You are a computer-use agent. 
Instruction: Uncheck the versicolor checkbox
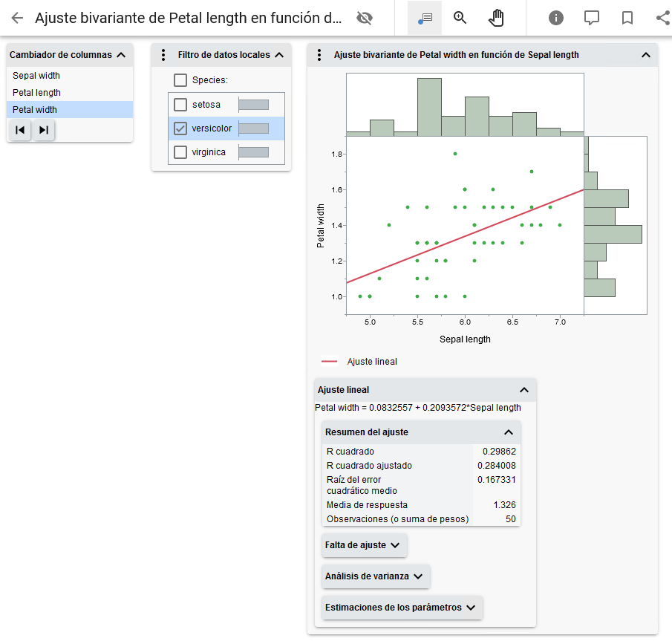coord(180,128)
